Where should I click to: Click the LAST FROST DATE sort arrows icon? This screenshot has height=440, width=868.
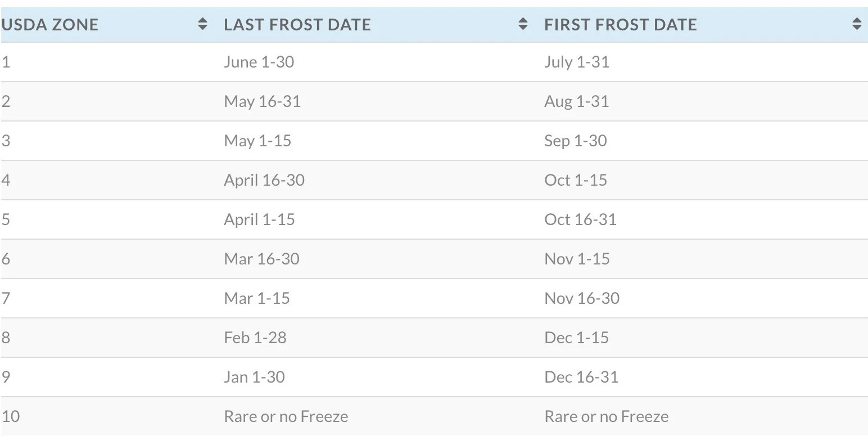pos(523,24)
